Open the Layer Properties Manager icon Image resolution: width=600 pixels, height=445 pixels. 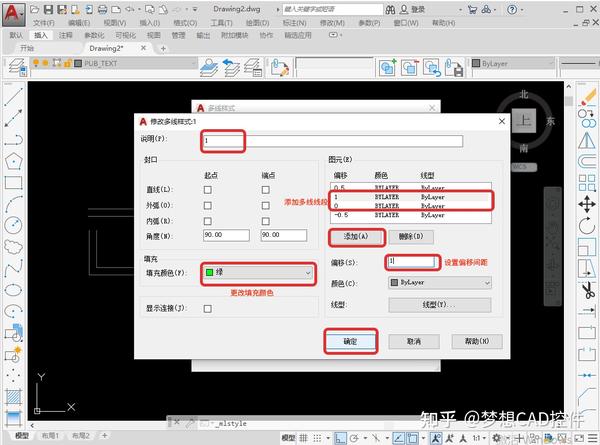pos(17,67)
